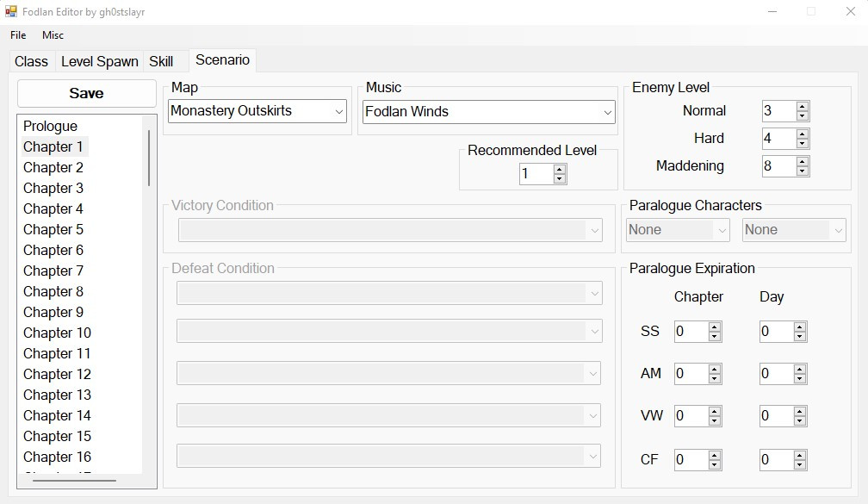Switch to the Level Spawn tab

(x=99, y=61)
